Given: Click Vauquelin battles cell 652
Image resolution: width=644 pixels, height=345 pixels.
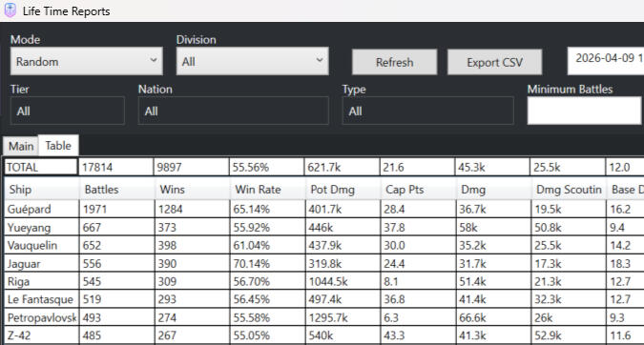Looking at the screenshot, I should pyautogui.click(x=117, y=245).
